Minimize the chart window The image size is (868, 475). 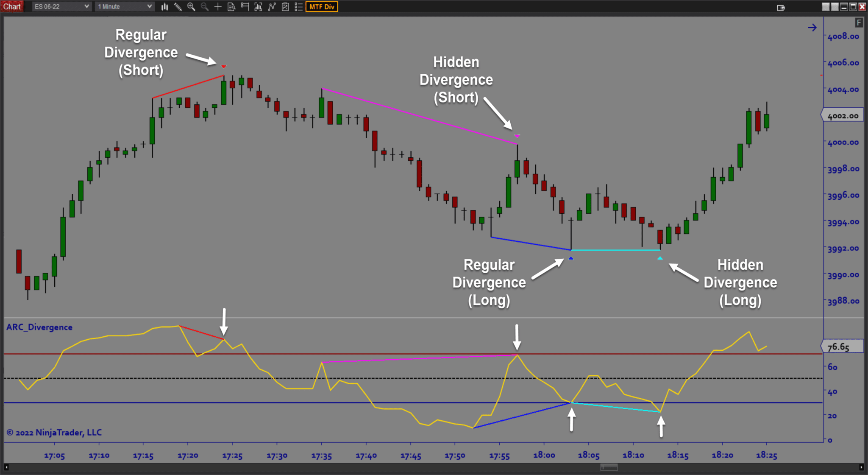[x=844, y=7]
